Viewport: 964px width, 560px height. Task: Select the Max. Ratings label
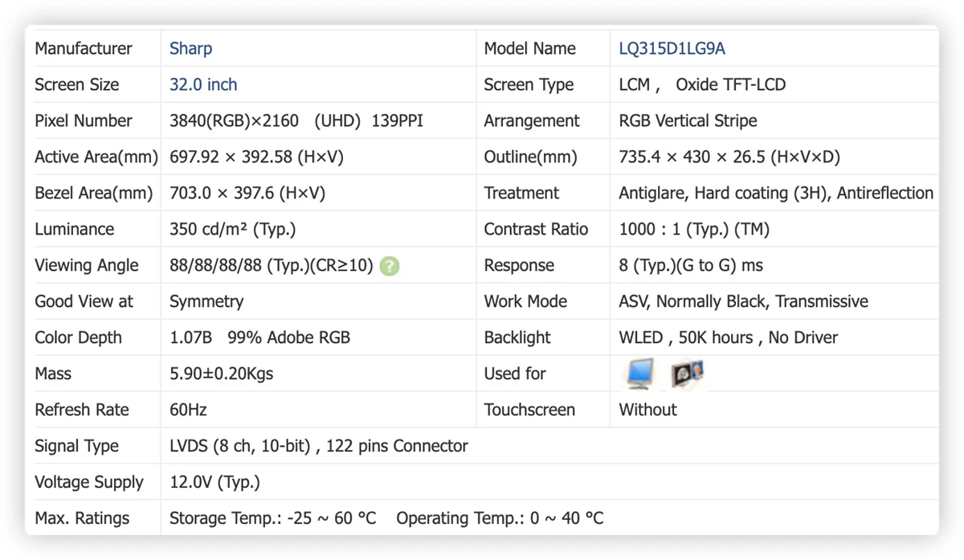click(82, 518)
